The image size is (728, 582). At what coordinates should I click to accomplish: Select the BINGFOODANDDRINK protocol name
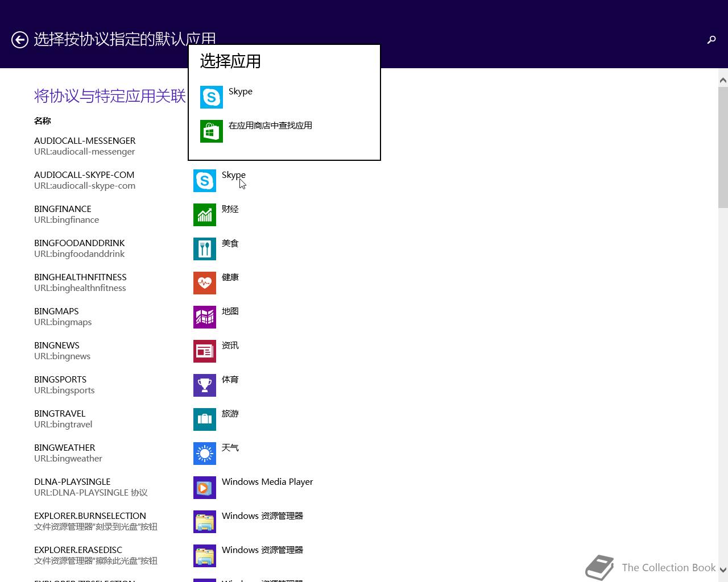(80, 243)
